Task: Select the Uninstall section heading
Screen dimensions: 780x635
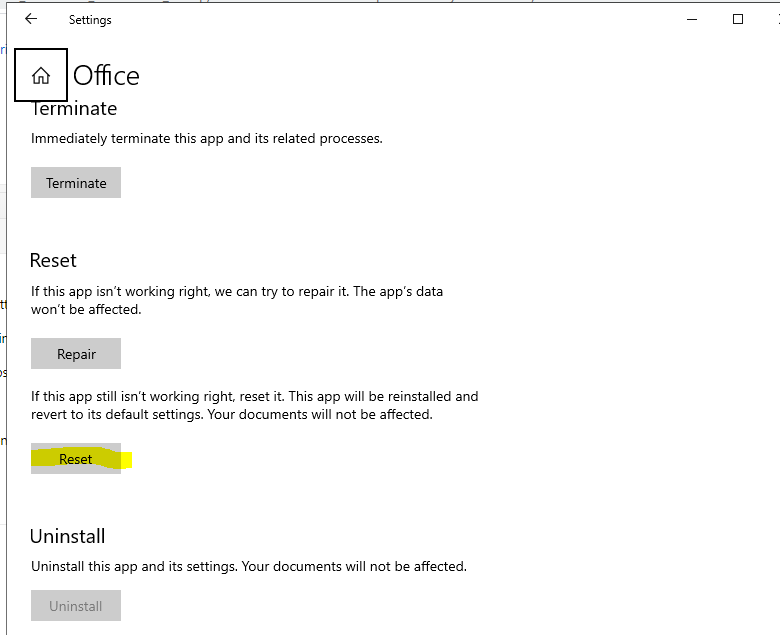Action: click(x=68, y=536)
